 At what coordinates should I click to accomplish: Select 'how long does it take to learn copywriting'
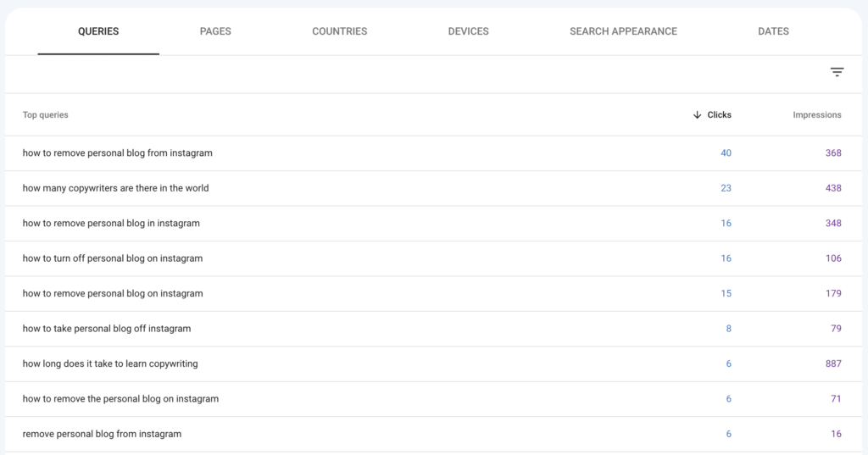(x=110, y=363)
